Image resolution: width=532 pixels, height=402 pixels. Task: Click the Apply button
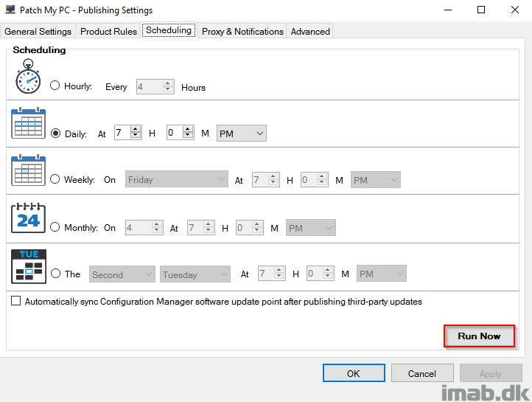491,373
